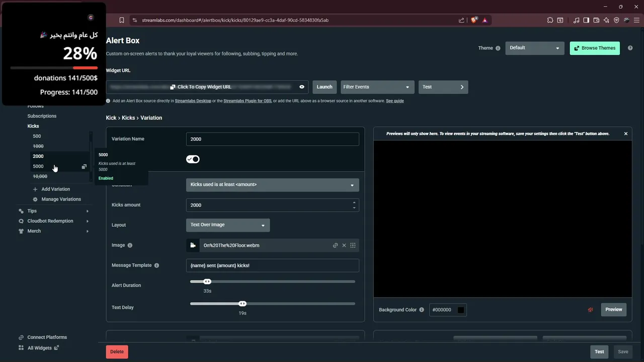Duplicate the 5000 variation with its copy icon
This screenshot has width=644, height=362.
(84, 166)
